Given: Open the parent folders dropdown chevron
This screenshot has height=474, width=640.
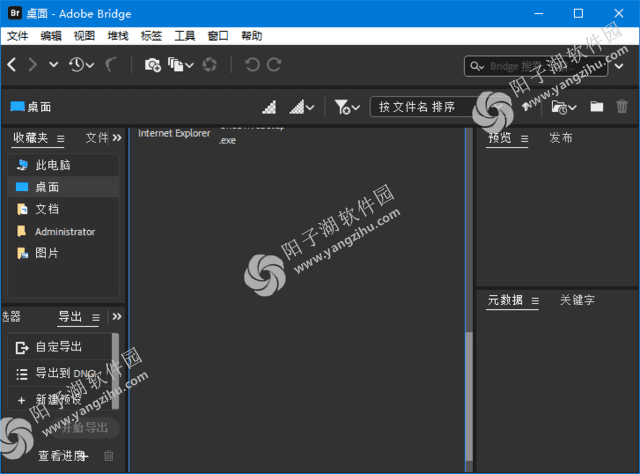Looking at the screenshot, I should coord(53,65).
